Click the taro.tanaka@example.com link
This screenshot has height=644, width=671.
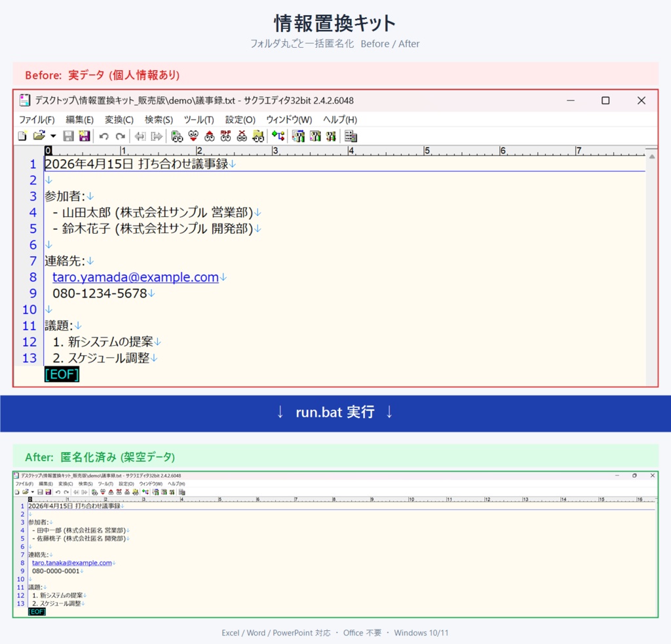click(x=72, y=563)
